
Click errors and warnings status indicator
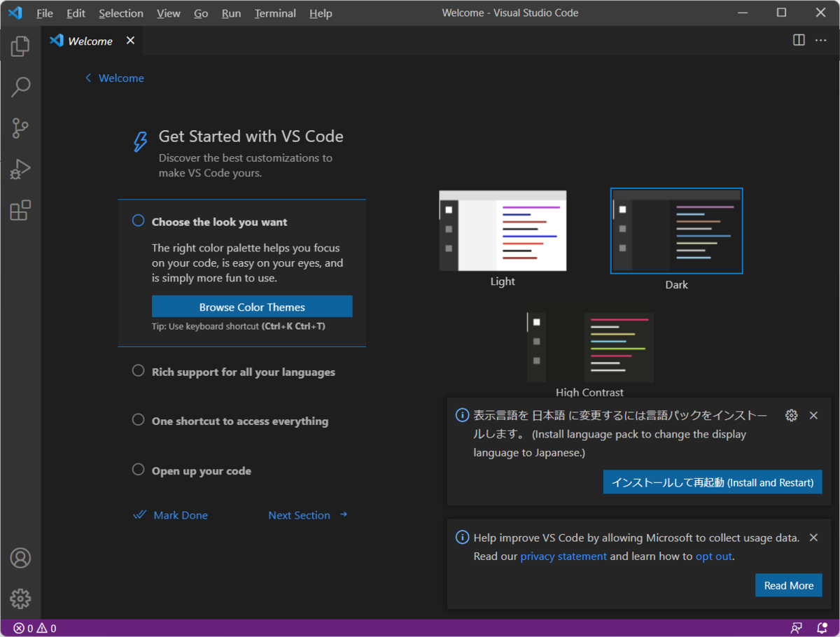(x=35, y=629)
